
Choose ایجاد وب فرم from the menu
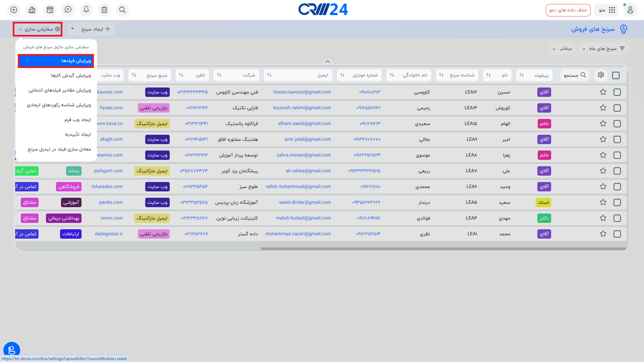click(x=77, y=120)
